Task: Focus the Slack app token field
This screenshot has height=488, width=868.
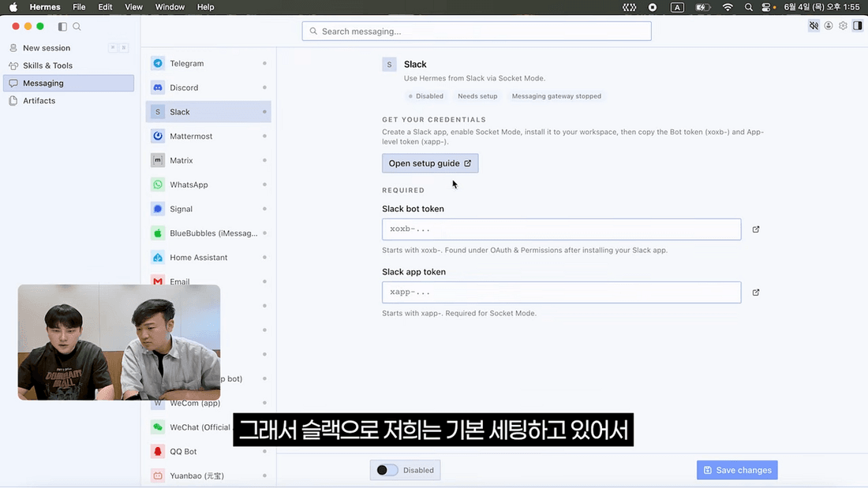Action: pos(561,292)
